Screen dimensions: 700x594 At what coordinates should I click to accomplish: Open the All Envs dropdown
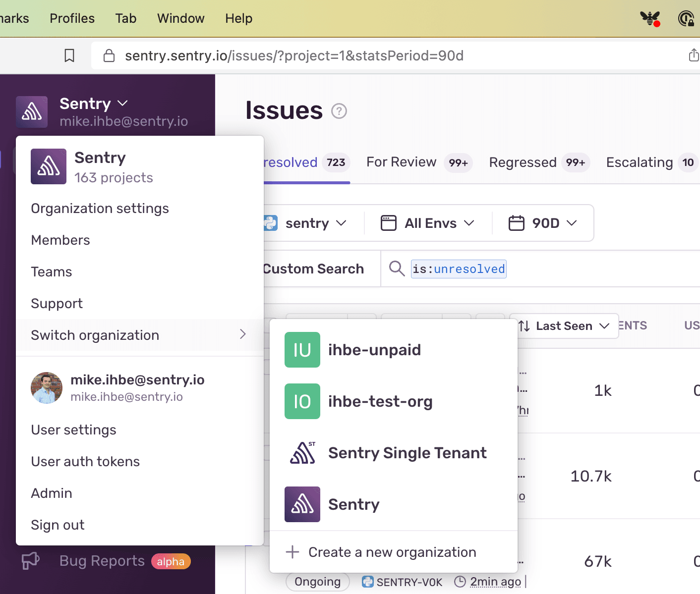tap(427, 223)
